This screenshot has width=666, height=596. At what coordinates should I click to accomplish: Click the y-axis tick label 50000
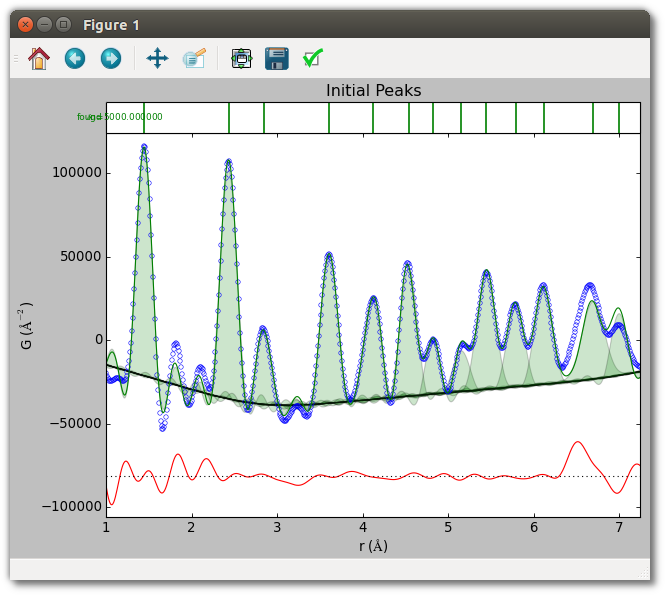tap(81, 257)
